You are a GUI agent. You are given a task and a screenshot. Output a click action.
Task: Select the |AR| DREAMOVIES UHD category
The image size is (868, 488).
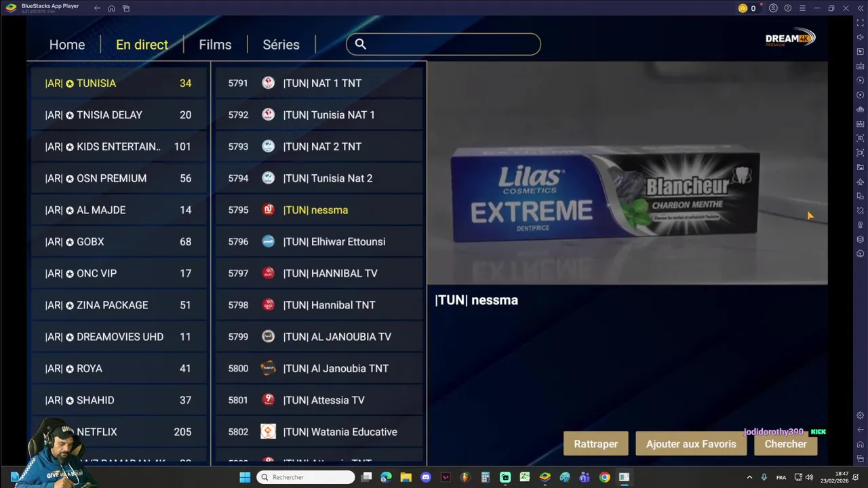119,337
